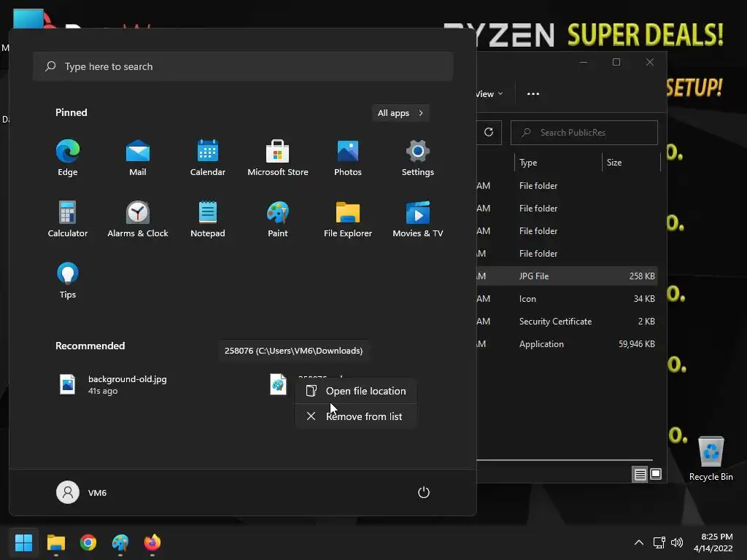The image size is (747, 560).
Task: Click the Explorer horizontal scrollbar
Action: tap(565, 460)
